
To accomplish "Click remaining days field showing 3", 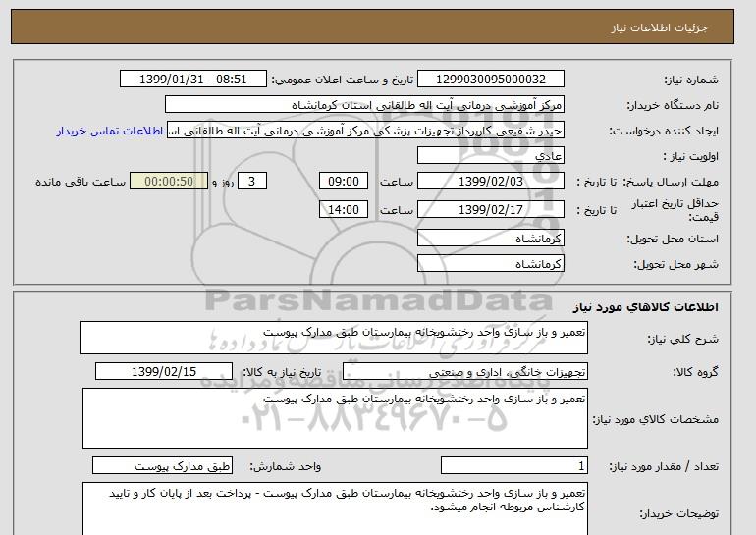I will tap(251, 182).
